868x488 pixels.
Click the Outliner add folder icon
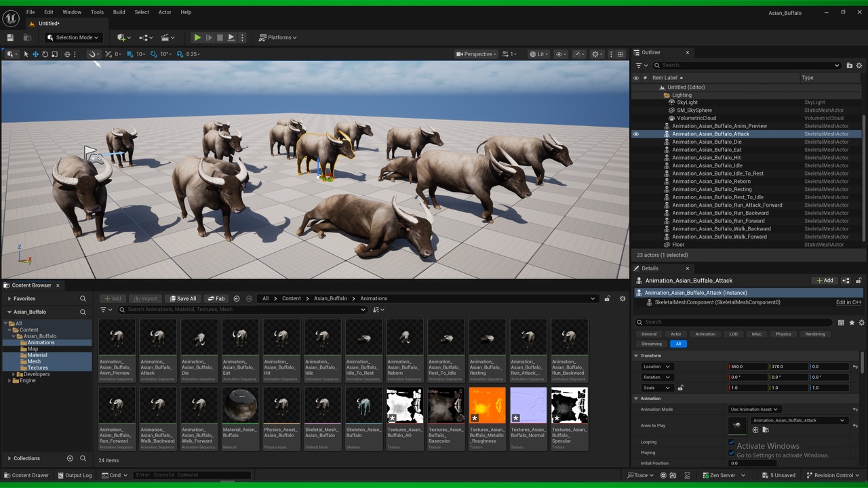click(x=849, y=65)
